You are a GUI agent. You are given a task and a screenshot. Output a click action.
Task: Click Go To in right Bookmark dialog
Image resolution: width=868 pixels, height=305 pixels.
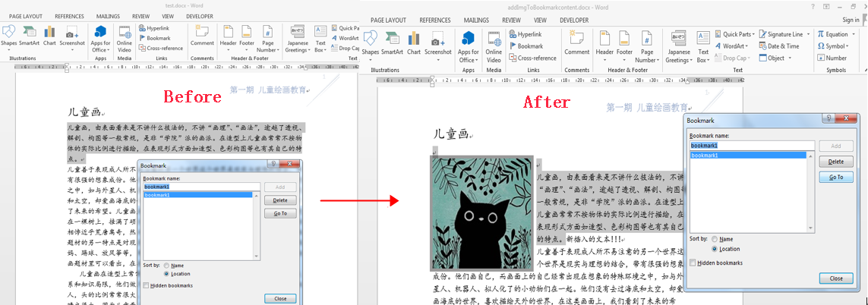[836, 177]
